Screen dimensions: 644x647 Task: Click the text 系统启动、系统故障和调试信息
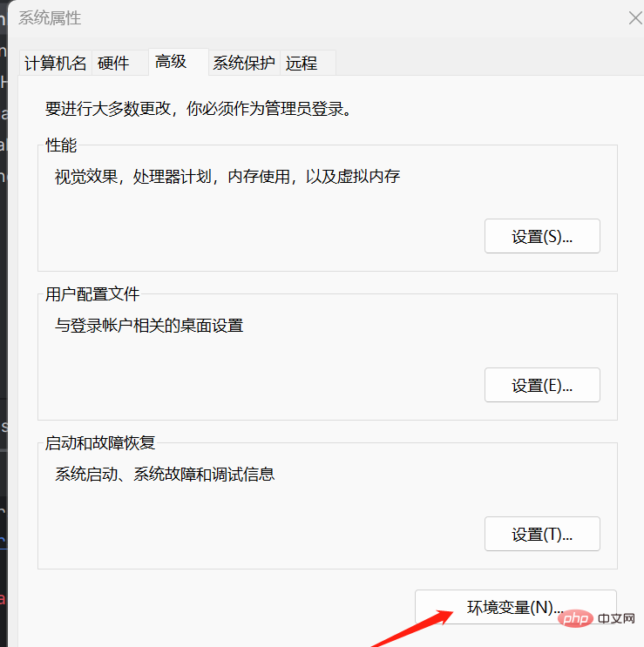(x=165, y=475)
